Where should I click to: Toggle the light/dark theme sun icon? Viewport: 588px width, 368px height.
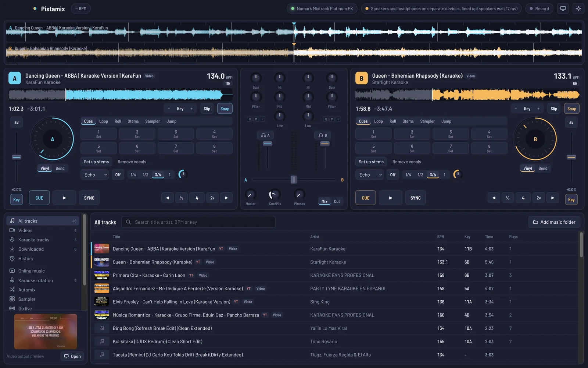578,8
